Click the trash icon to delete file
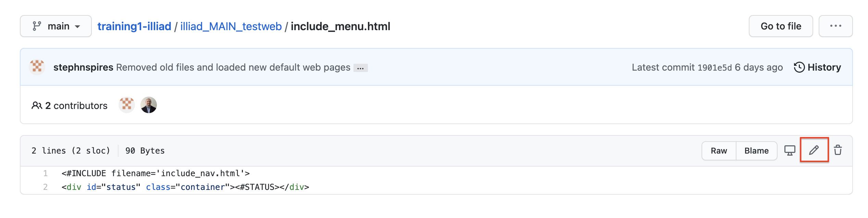Viewport: 868px width, 218px height. (x=838, y=150)
